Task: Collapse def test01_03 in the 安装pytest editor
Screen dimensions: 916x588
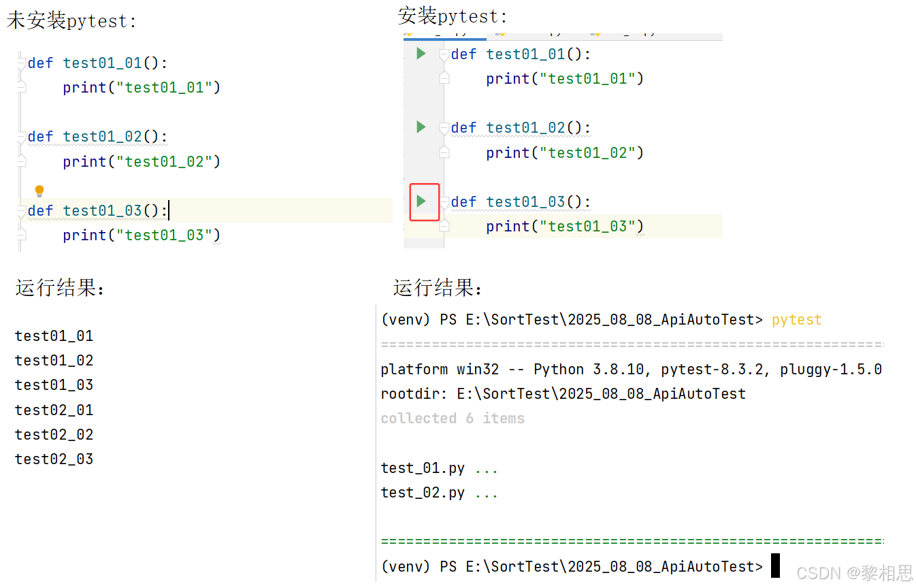Action: [444, 201]
